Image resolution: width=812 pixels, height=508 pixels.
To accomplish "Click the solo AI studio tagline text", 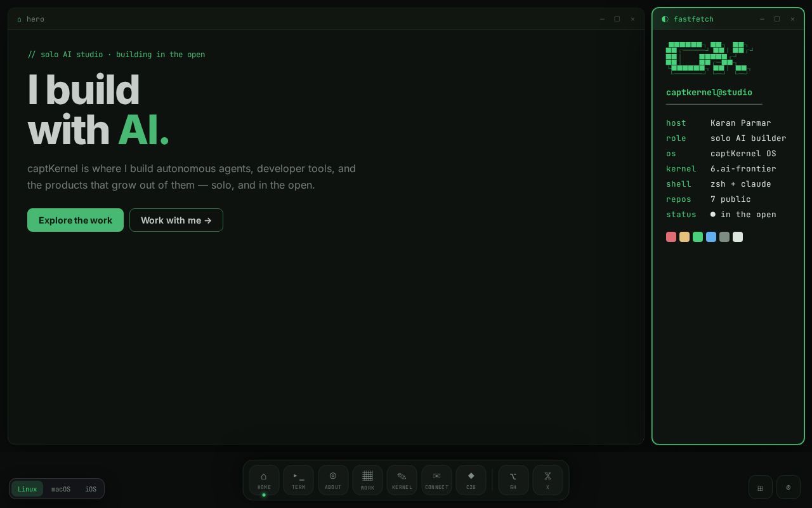I will pyautogui.click(x=116, y=55).
